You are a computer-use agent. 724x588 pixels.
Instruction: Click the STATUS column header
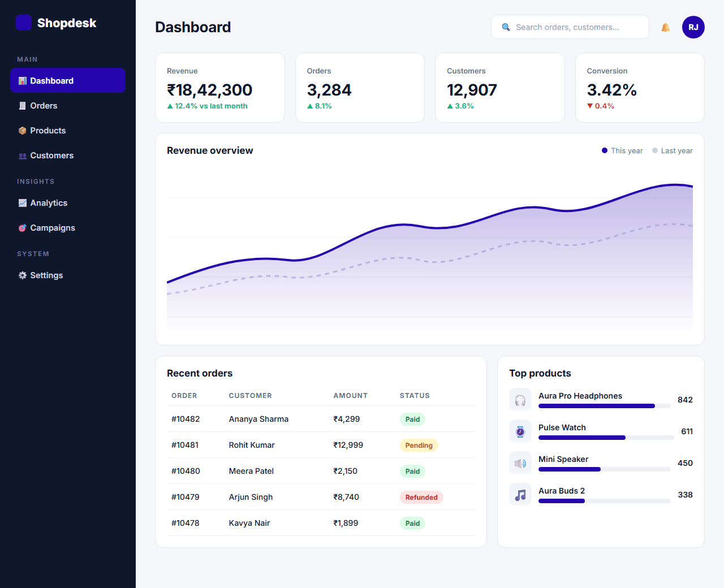(x=415, y=396)
